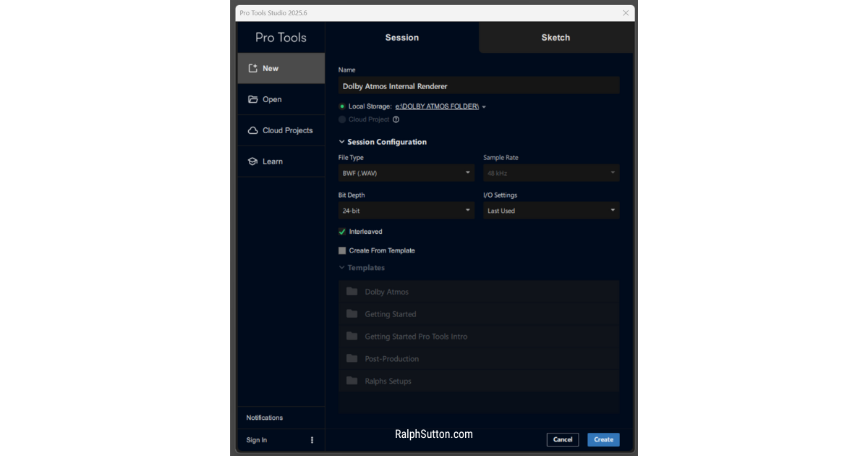
Task: Click the New session icon in sidebar
Action: (x=253, y=67)
